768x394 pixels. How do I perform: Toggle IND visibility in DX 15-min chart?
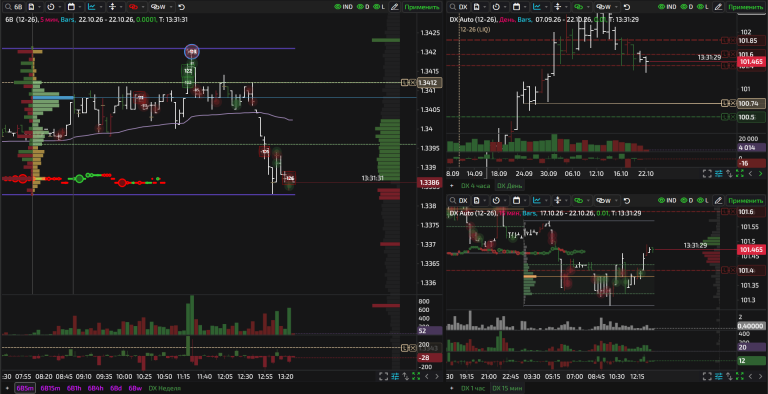pos(667,200)
